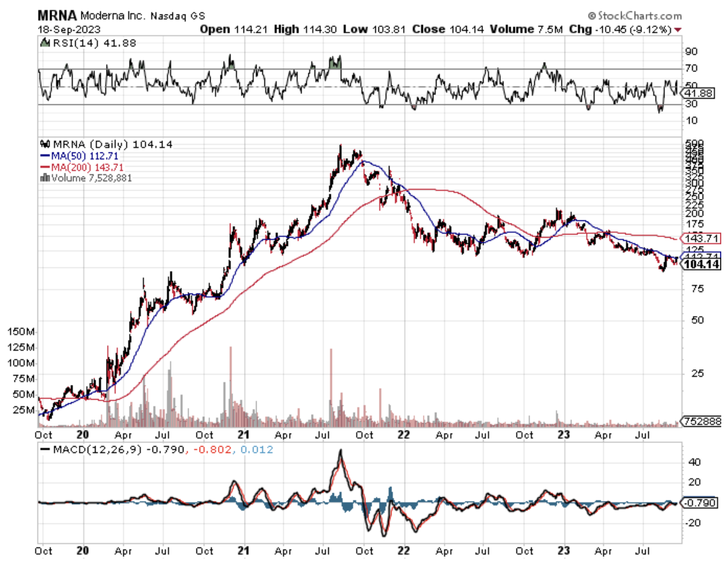Click the red down-triangle next to Chg

678,30
